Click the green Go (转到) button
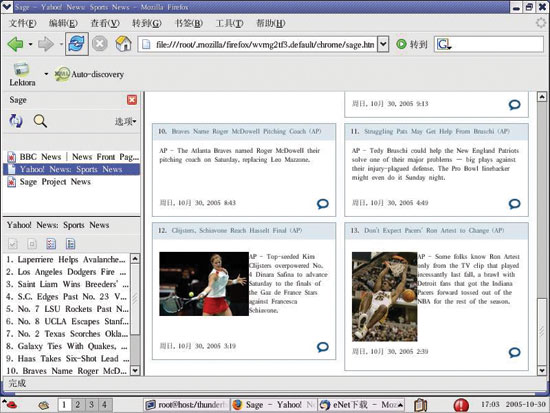This screenshot has width=550, height=413. [x=412, y=44]
